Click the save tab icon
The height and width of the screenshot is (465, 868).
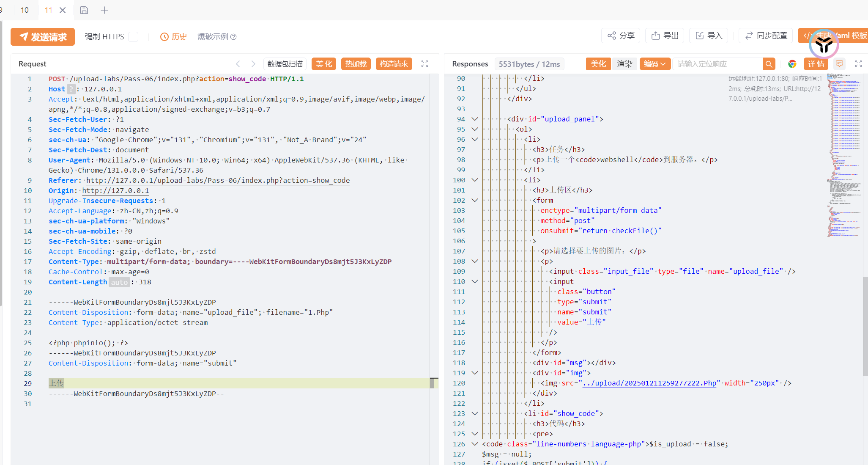coord(84,10)
